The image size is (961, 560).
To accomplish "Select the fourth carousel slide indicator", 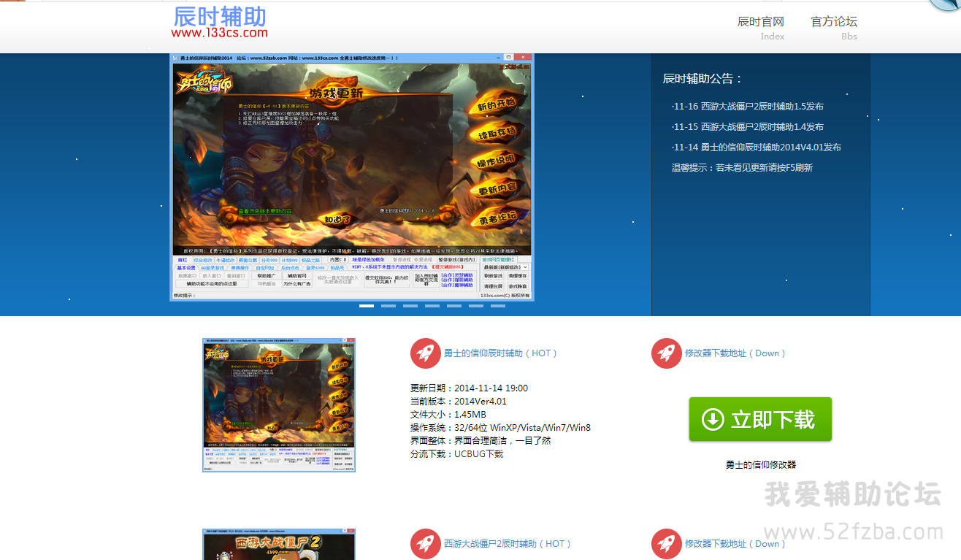I will pyautogui.click(x=432, y=306).
